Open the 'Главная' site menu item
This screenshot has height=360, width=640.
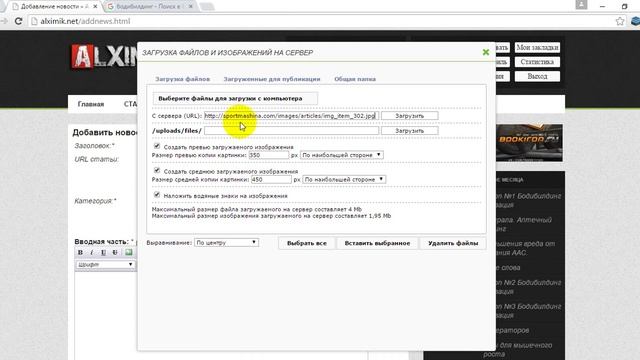91,104
